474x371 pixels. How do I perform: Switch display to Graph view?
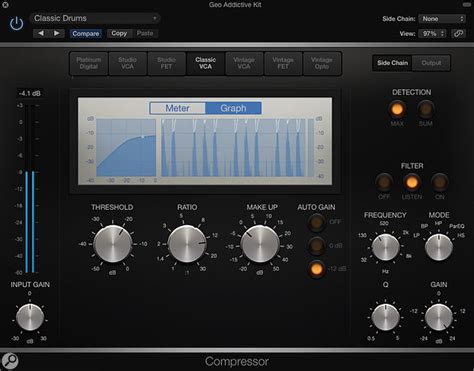coord(233,108)
